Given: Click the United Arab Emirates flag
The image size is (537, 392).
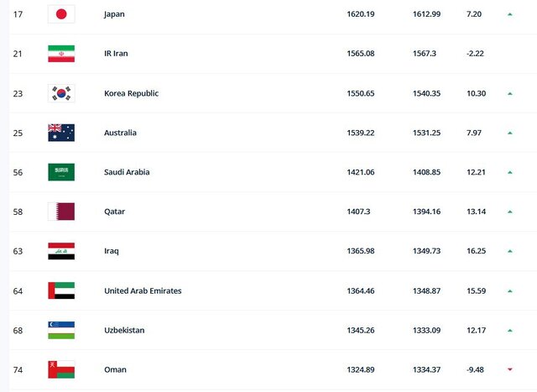Looking at the screenshot, I should click(61, 290).
